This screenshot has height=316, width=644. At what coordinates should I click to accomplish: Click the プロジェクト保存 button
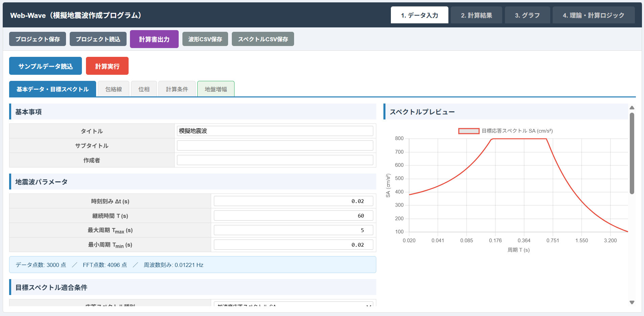38,39
